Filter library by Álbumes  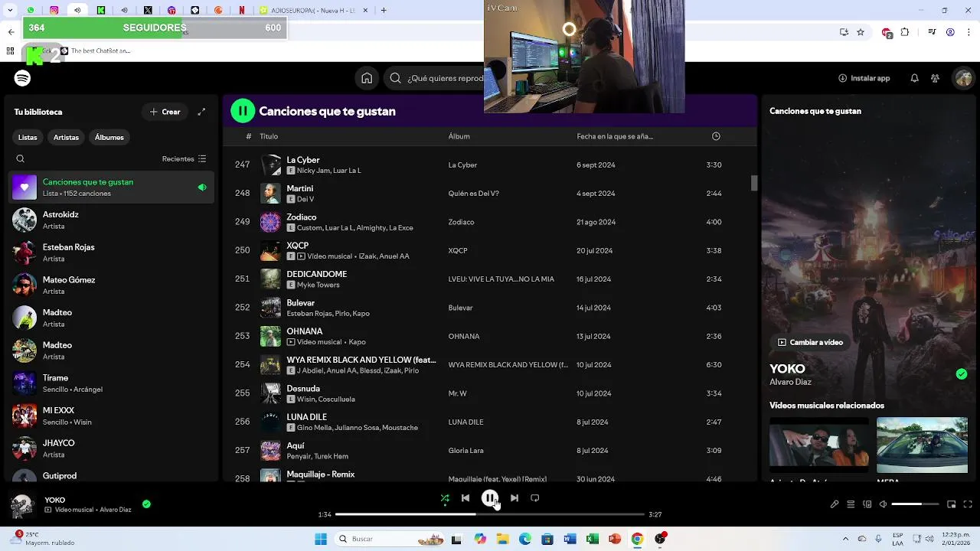pyautogui.click(x=109, y=137)
